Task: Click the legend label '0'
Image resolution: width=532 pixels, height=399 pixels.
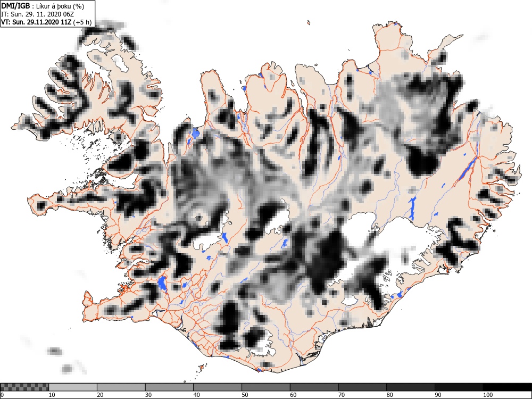Action: [x=2, y=395]
